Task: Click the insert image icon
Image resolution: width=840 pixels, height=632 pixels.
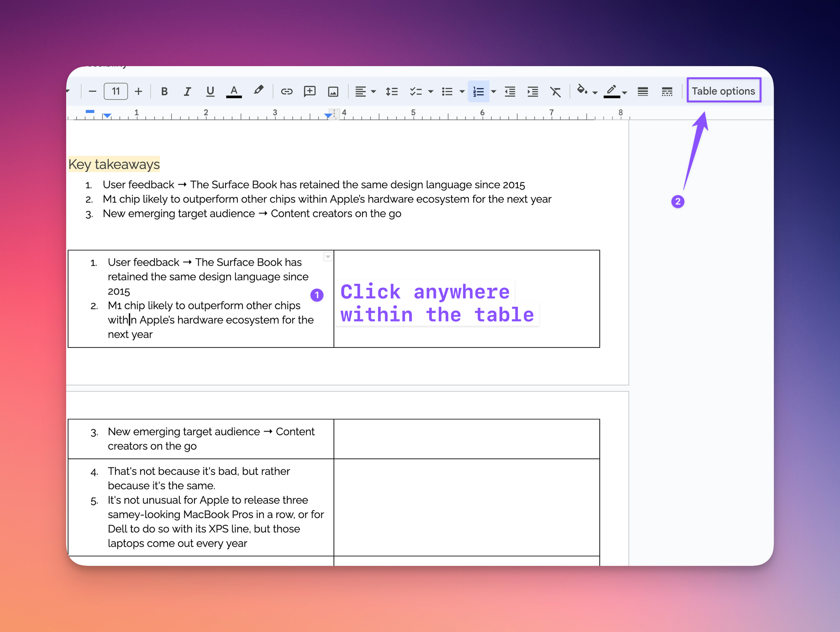Action: point(333,91)
